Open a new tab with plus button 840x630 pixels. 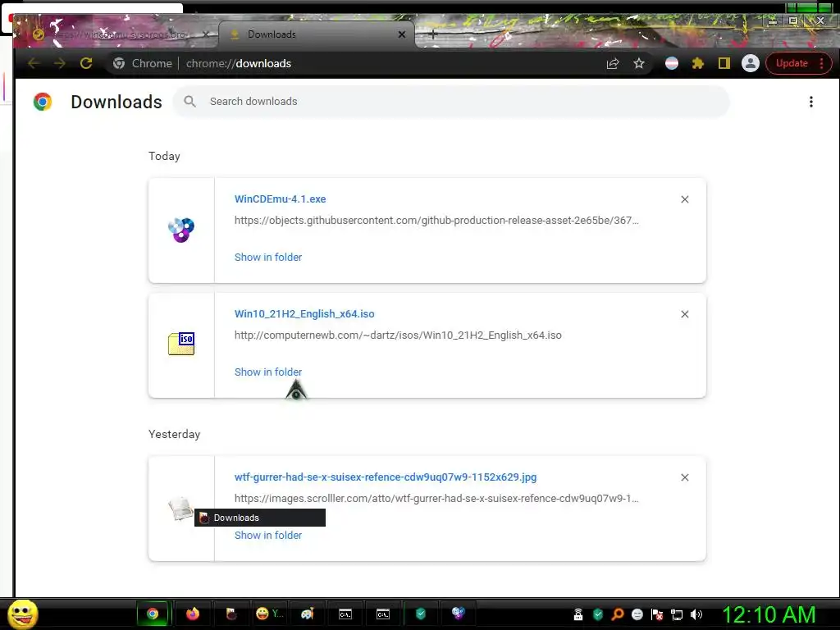pyautogui.click(x=433, y=34)
